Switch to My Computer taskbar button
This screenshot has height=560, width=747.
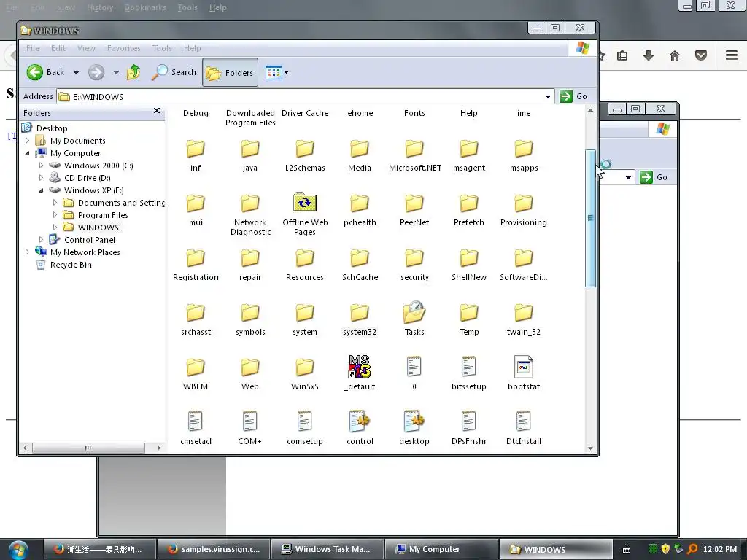(x=441, y=549)
